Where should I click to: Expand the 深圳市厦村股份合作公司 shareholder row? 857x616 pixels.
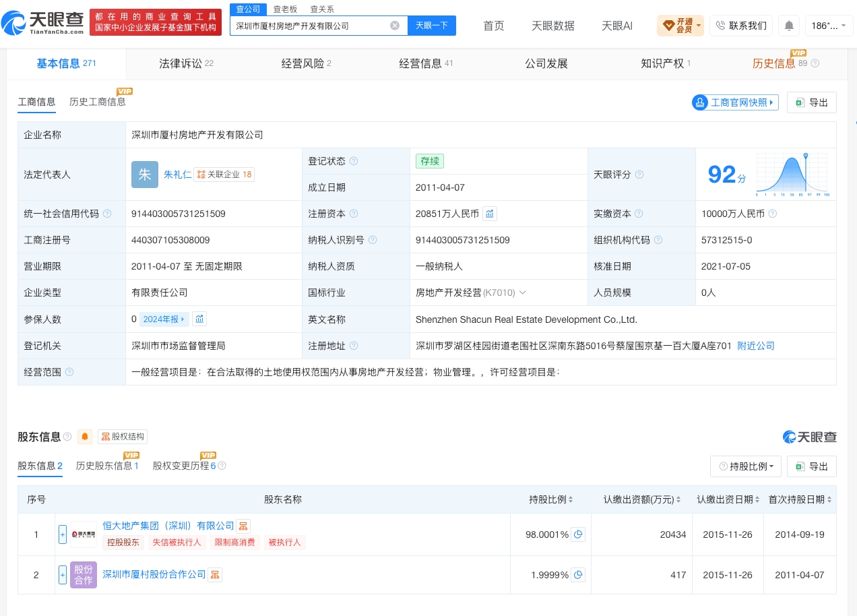[x=63, y=575]
